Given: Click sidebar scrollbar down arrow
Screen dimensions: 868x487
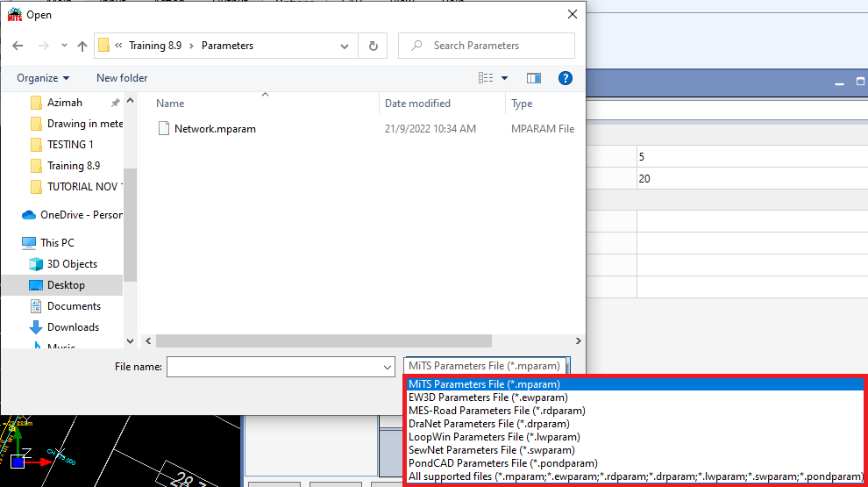Looking at the screenshot, I should 130,341.
